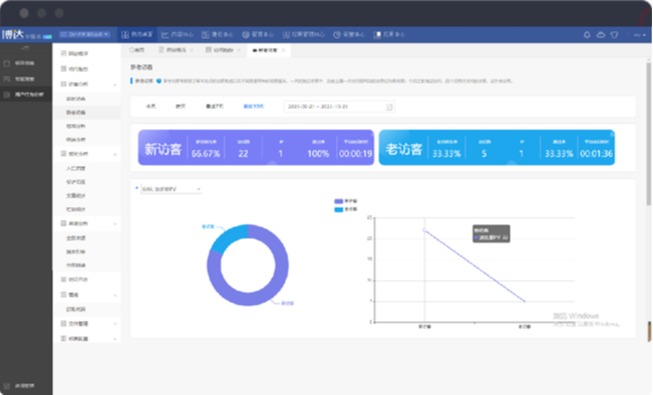Image resolution: width=653 pixels, height=395 pixels.
Task: Select the active top nav item with grid icon
Action: point(137,35)
